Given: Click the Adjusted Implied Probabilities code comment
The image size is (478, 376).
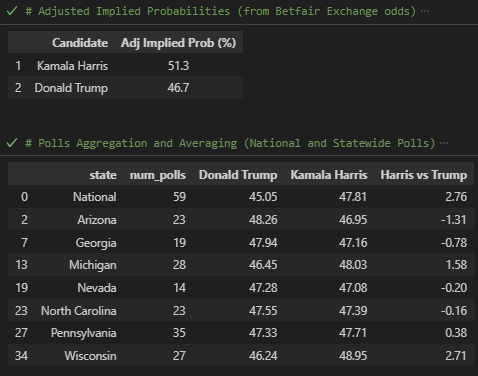Looking at the screenshot, I should [x=221, y=11].
